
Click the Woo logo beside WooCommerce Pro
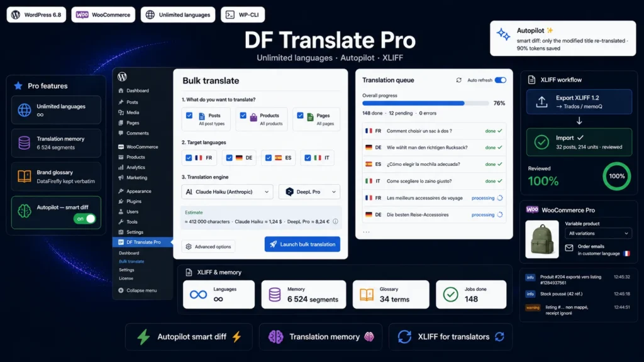click(532, 210)
